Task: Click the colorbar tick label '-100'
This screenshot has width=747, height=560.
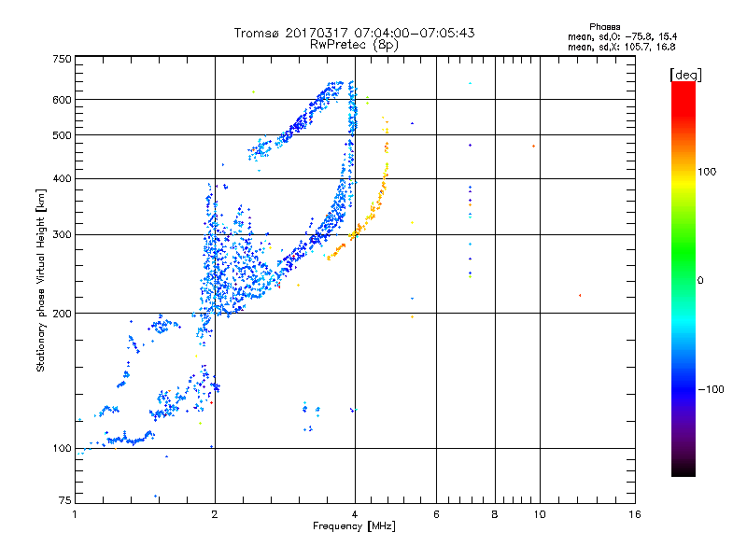Action: point(711,389)
